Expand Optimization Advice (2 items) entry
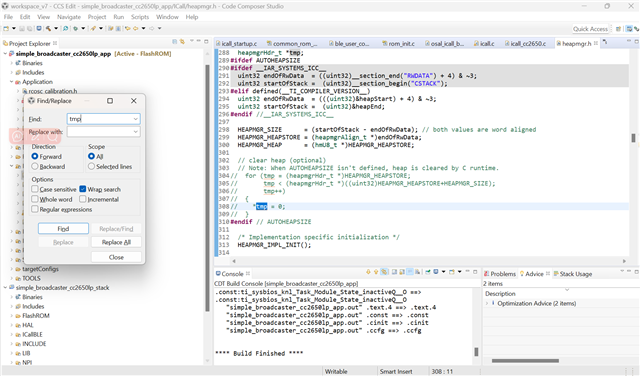The height and width of the screenshot is (376, 640). 487,303
